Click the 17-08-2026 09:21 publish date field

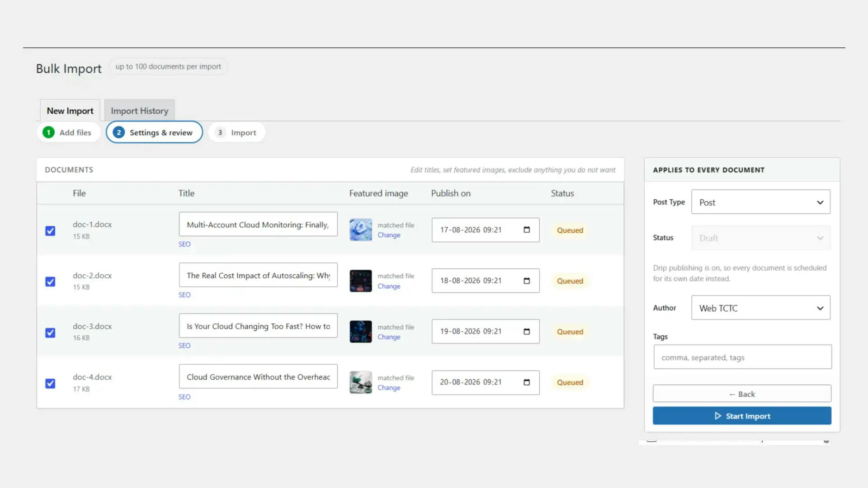(x=486, y=230)
